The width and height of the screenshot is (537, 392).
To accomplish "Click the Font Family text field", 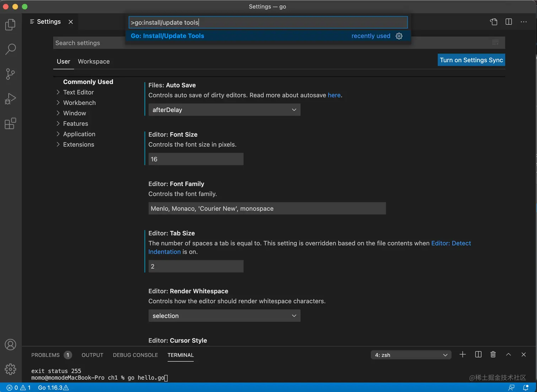I will pos(267,208).
